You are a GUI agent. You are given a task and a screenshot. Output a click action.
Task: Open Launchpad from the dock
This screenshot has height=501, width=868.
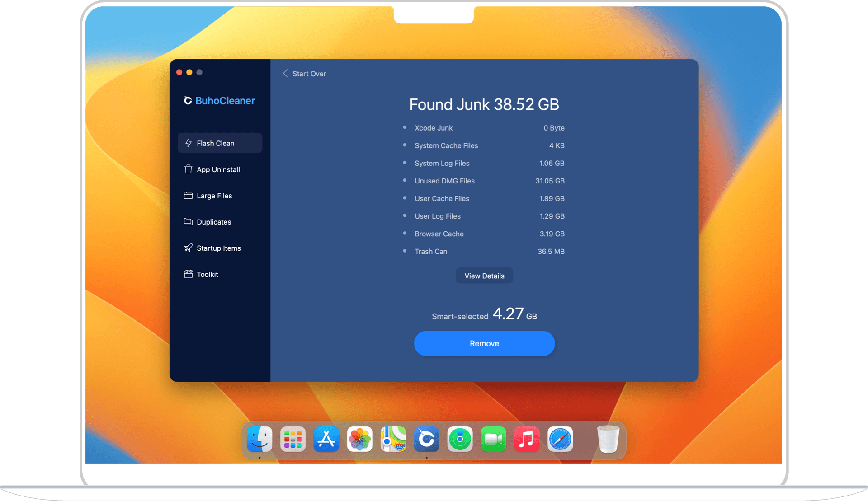pyautogui.click(x=293, y=439)
